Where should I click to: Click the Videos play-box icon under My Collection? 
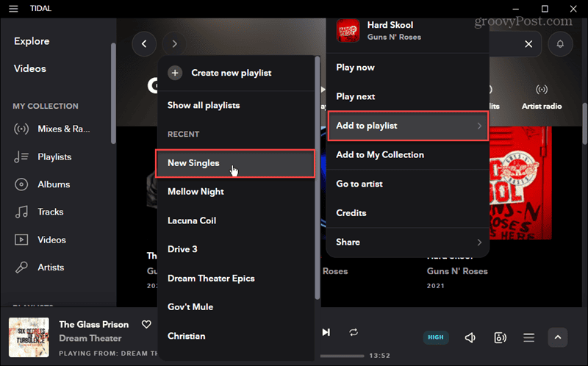coord(21,240)
